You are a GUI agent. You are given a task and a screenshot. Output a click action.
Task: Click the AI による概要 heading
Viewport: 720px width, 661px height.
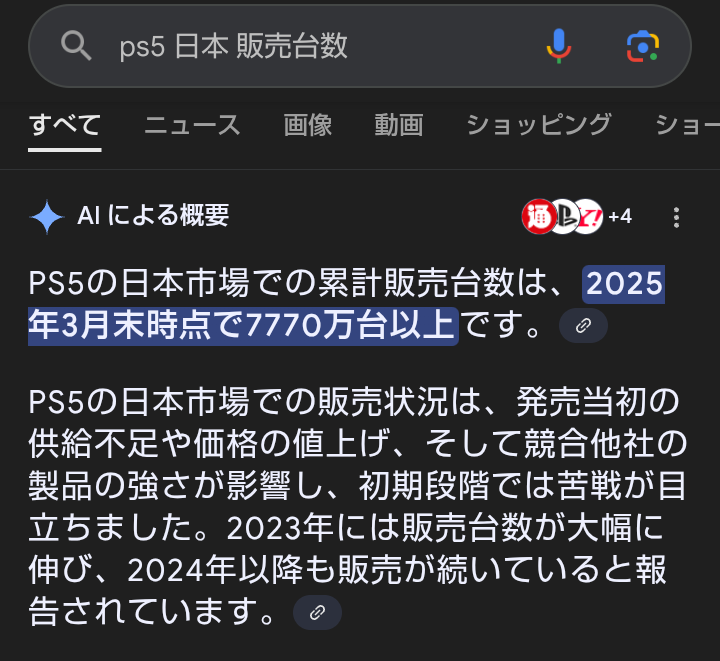[153, 215]
